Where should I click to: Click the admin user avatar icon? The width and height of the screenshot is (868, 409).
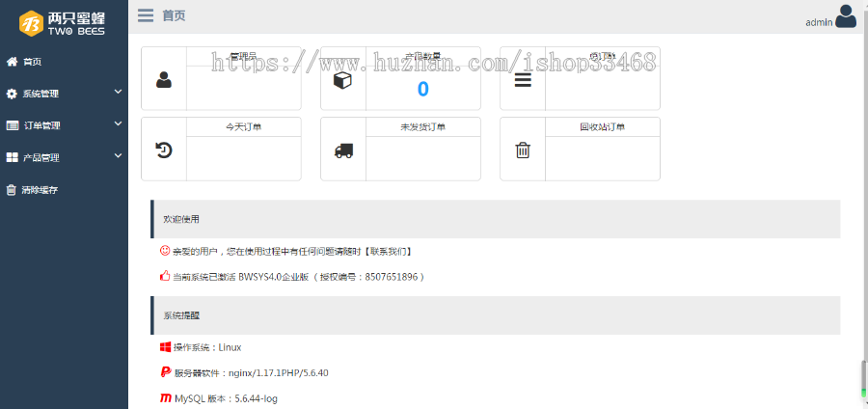tap(846, 15)
